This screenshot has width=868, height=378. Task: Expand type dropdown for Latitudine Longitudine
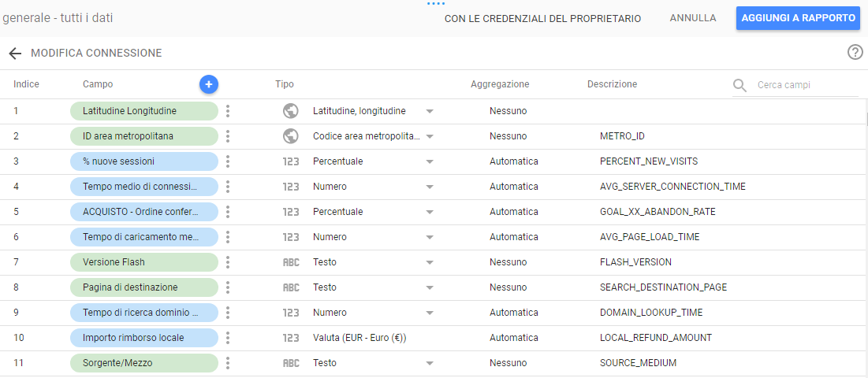click(x=430, y=111)
